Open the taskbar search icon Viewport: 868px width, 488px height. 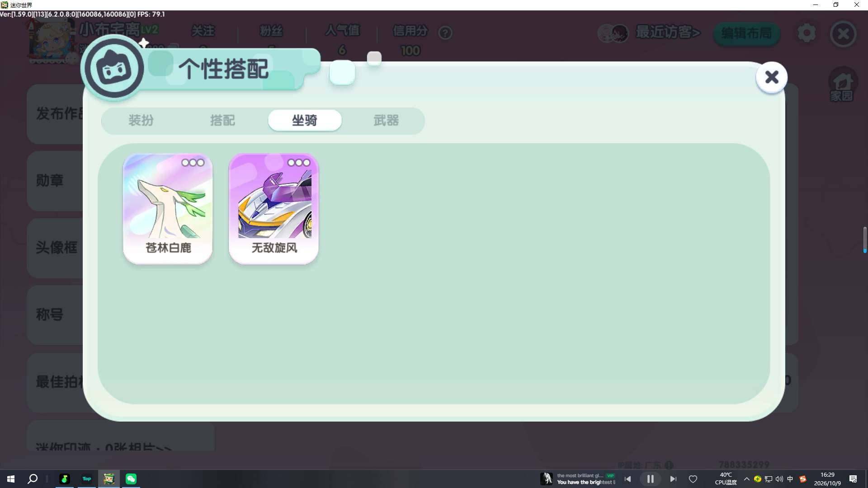click(x=33, y=479)
